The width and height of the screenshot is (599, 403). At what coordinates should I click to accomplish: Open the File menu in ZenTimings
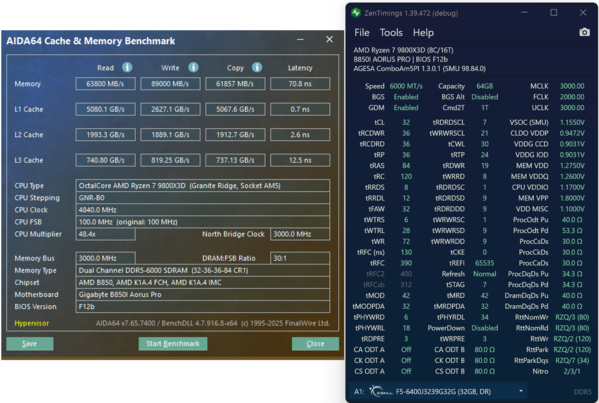point(361,32)
